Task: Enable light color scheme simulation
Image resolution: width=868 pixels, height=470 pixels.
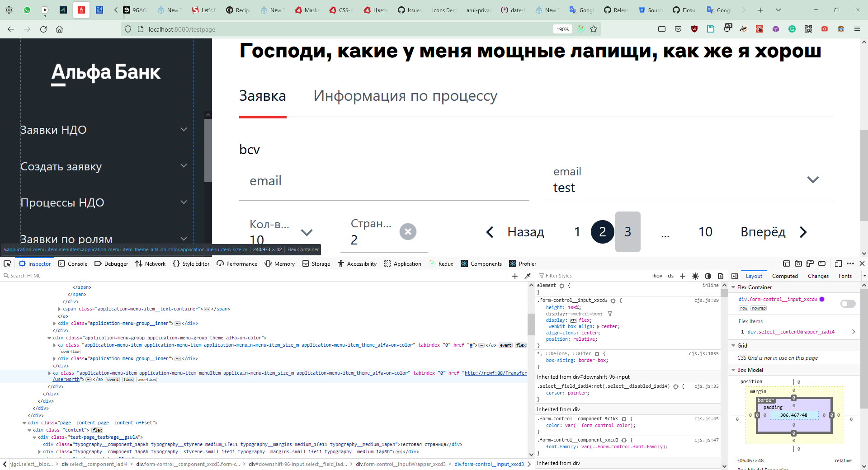Action: tap(695, 276)
